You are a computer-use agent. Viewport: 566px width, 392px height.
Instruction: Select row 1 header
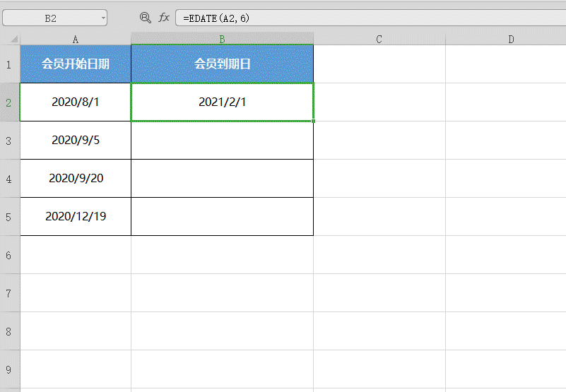(10, 64)
